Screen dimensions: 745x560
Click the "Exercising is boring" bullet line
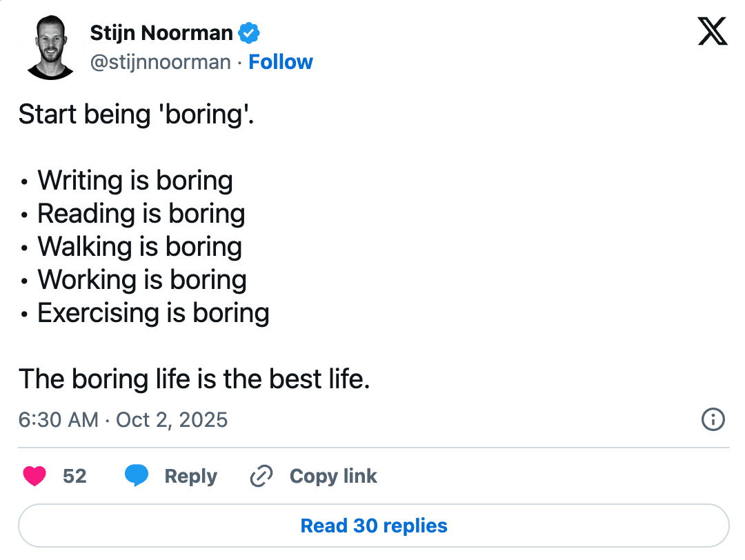(x=152, y=313)
